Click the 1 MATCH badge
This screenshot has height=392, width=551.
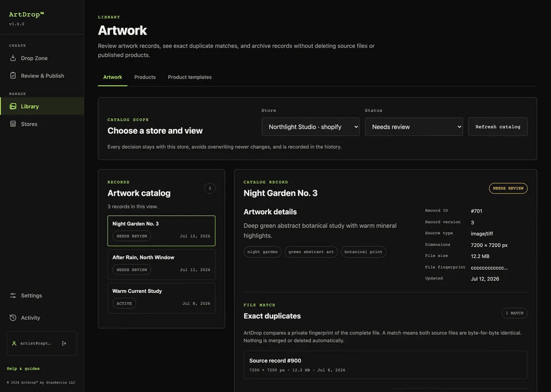pos(514,313)
